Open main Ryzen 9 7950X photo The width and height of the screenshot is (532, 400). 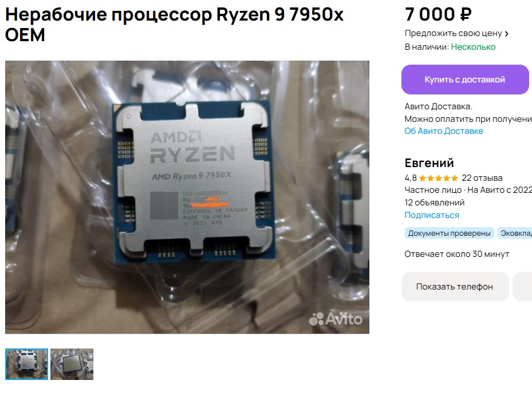(187, 197)
